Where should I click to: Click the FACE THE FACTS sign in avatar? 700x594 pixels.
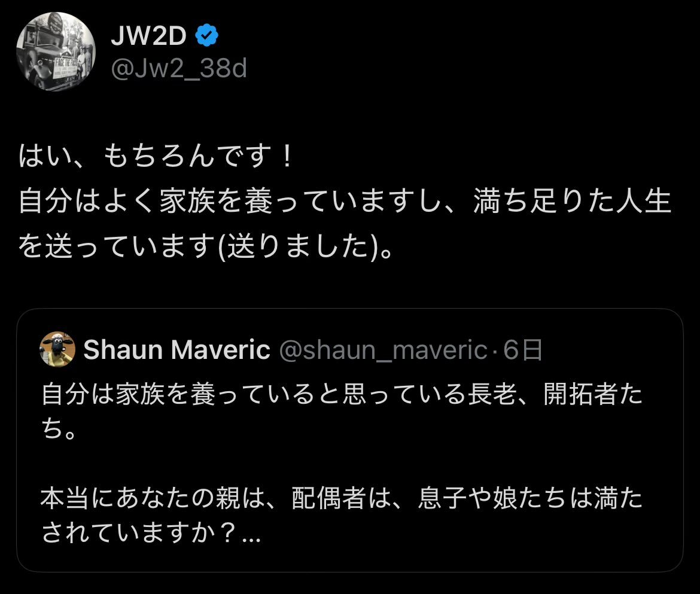point(66,68)
